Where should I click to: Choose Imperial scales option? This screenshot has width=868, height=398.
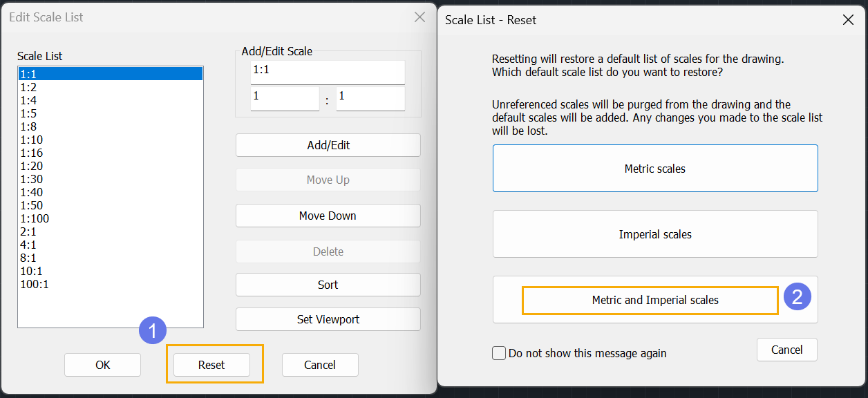[655, 234]
